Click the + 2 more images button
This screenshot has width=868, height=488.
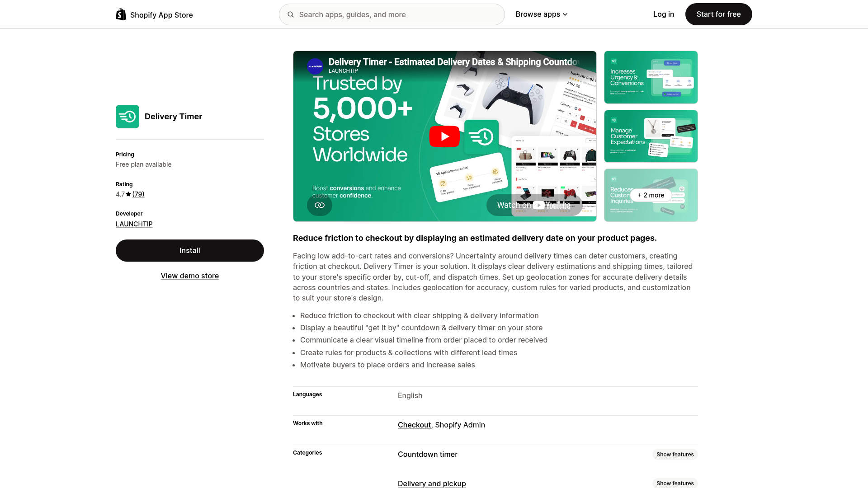(651, 195)
